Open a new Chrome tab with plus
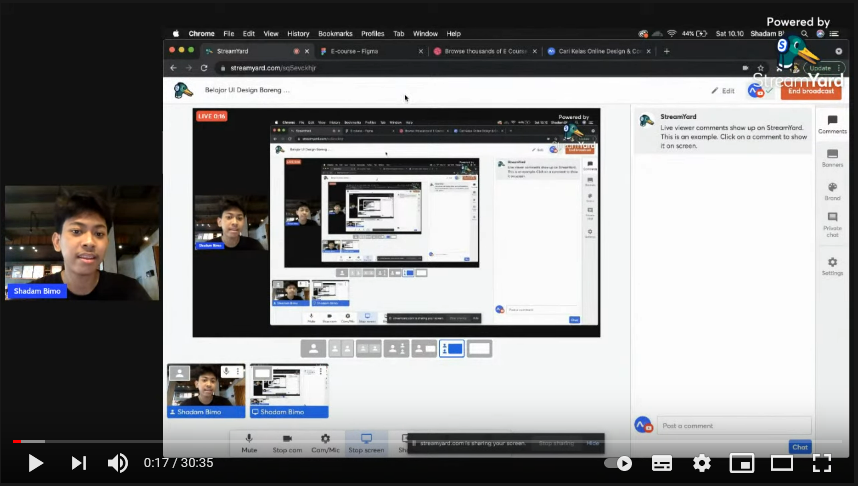858x486 pixels. [666, 51]
